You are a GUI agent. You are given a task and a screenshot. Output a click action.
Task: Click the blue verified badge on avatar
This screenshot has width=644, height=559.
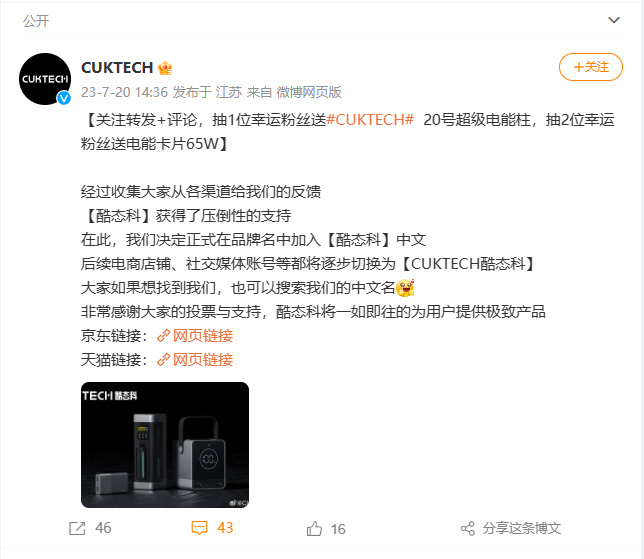pyautogui.click(x=64, y=98)
